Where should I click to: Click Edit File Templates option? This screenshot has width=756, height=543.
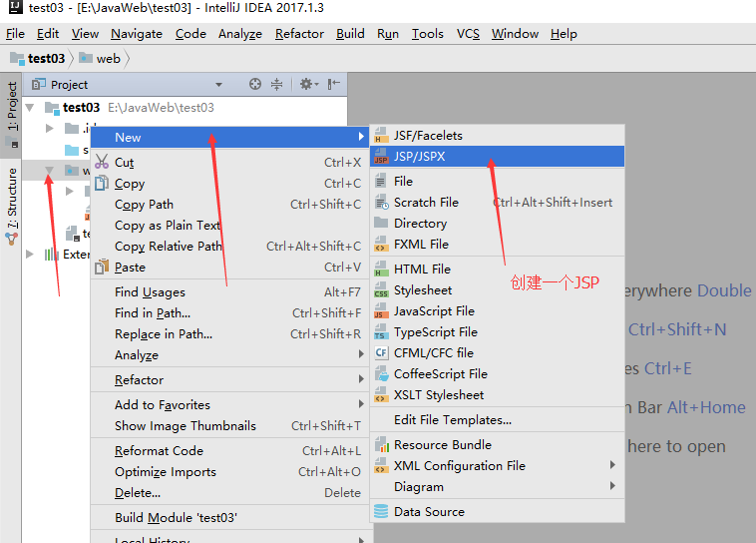[452, 420]
